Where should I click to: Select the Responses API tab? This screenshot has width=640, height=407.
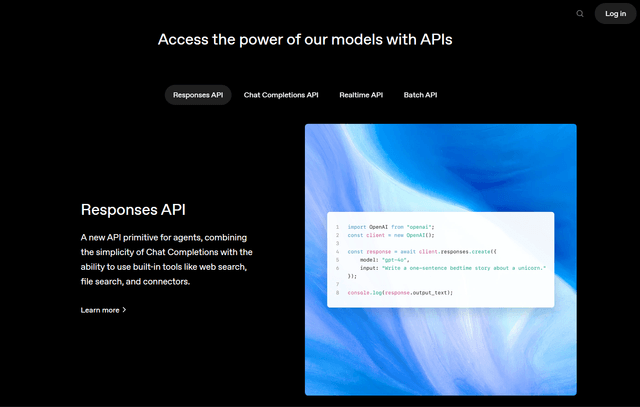[x=198, y=95]
